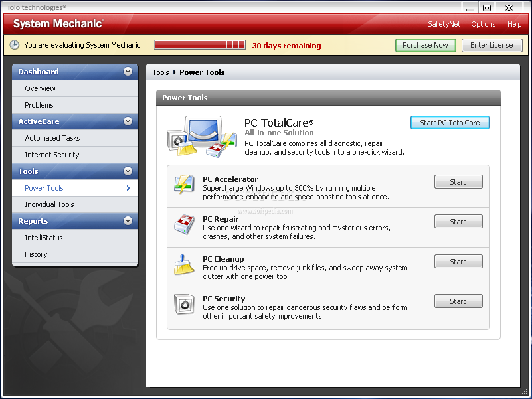Screen dimensions: 532x399
Task: Click the Power Tools breadcrumb
Action: point(202,72)
